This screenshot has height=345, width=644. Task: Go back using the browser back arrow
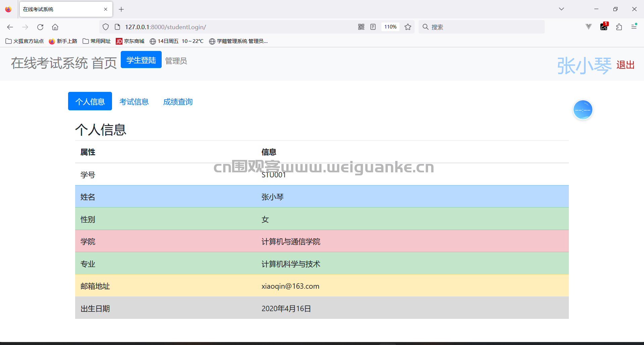click(x=10, y=27)
